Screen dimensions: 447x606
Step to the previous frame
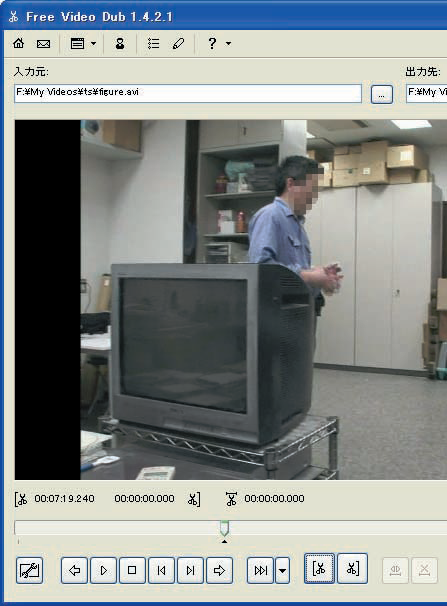coord(161,570)
